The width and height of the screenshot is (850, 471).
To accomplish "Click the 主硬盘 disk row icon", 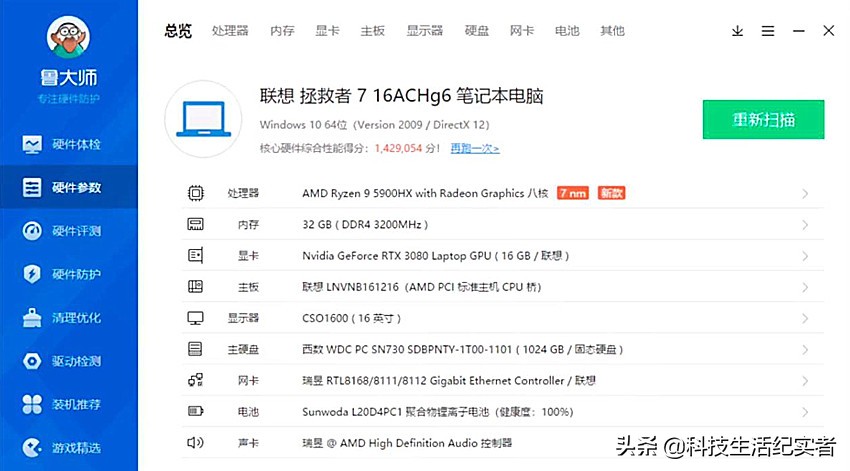I will tap(195, 349).
